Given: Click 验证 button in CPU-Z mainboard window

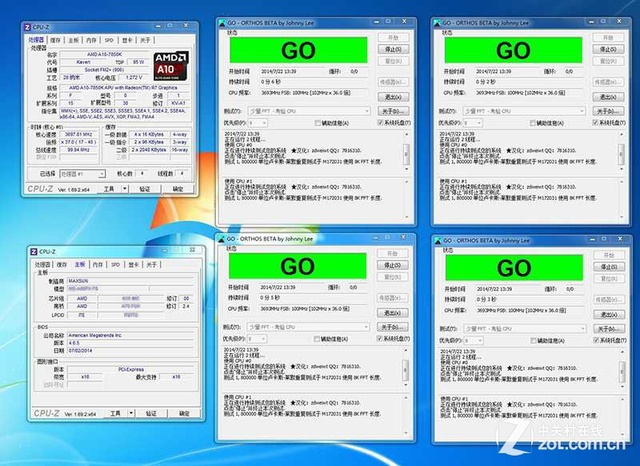Looking at the screenshot, I should click(151, 413).
